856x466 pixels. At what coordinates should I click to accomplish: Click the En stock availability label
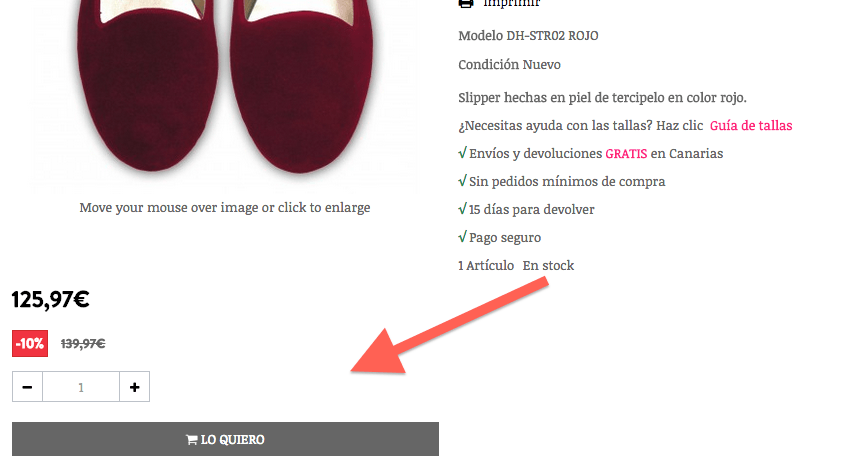click(548, 266)
